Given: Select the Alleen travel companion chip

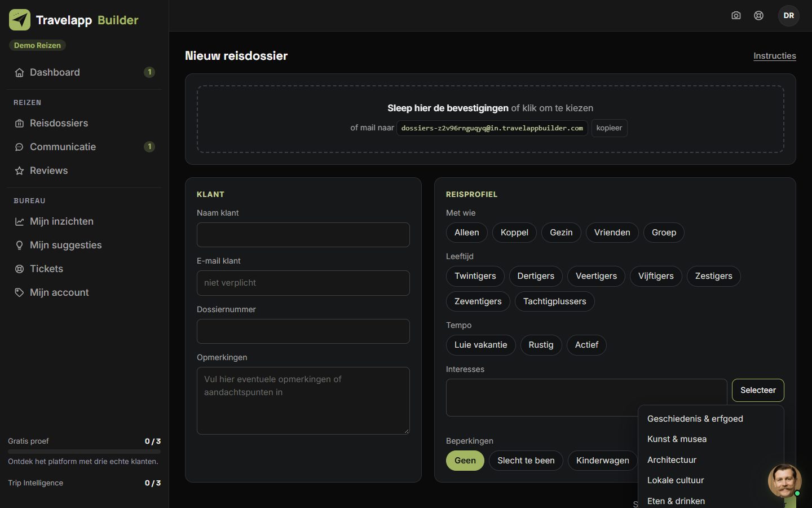Looking at the screenshot, I should click(467, 233).
